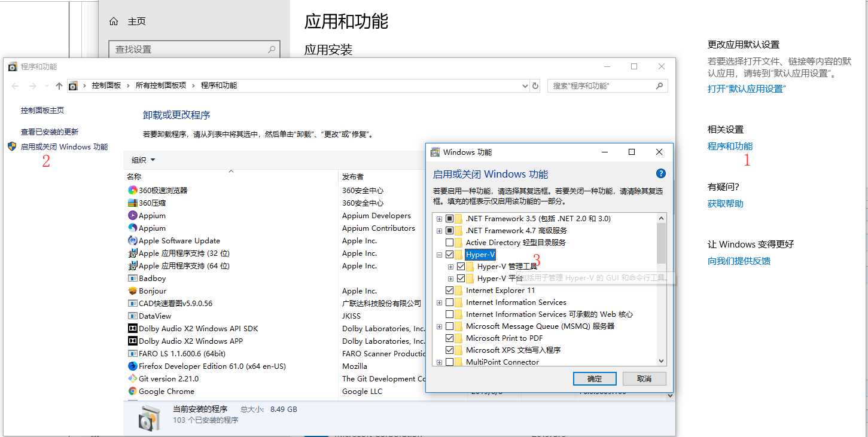Click the Up arrow in address bar
The height and width of the screenshot is (437, 868).
tap(59, 86)
